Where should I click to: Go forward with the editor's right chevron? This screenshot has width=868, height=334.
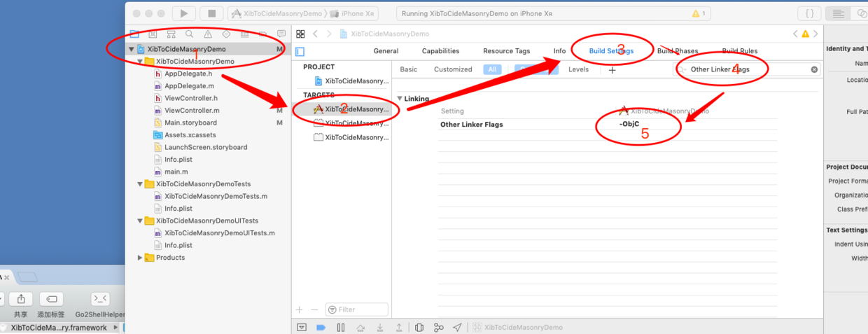click(330, 34)
